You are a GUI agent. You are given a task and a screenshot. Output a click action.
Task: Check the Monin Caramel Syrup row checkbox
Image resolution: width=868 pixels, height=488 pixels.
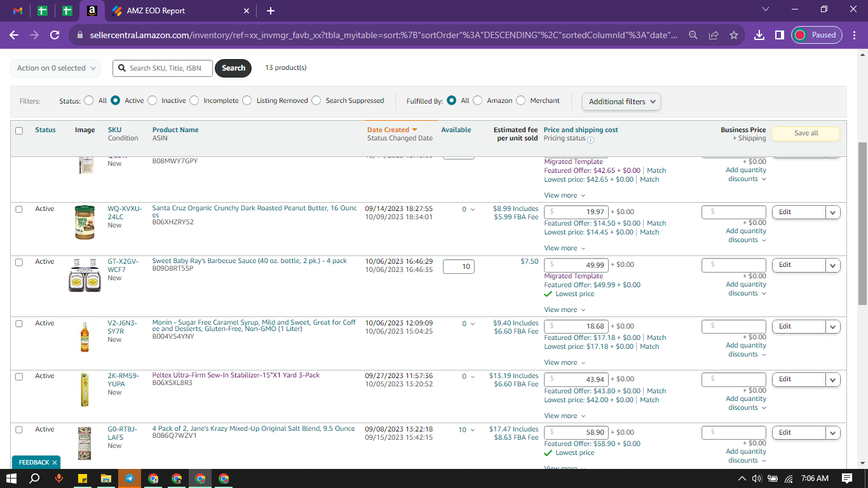pos(19,323)
